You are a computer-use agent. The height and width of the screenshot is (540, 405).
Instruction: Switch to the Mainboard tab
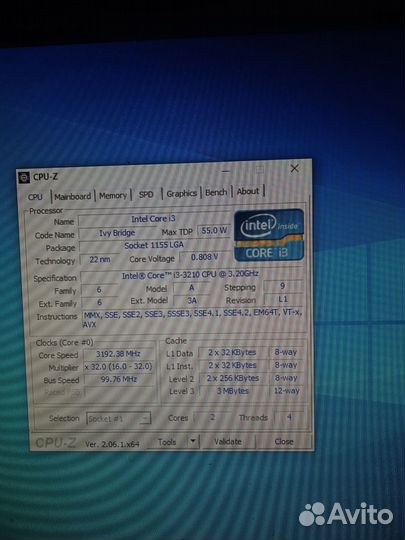coord(73,196)
